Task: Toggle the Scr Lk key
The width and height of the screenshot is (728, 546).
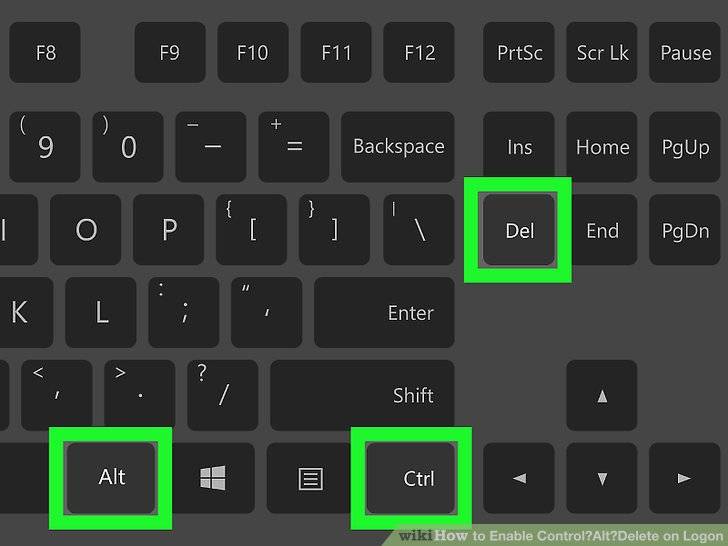Action: (602, 52)
